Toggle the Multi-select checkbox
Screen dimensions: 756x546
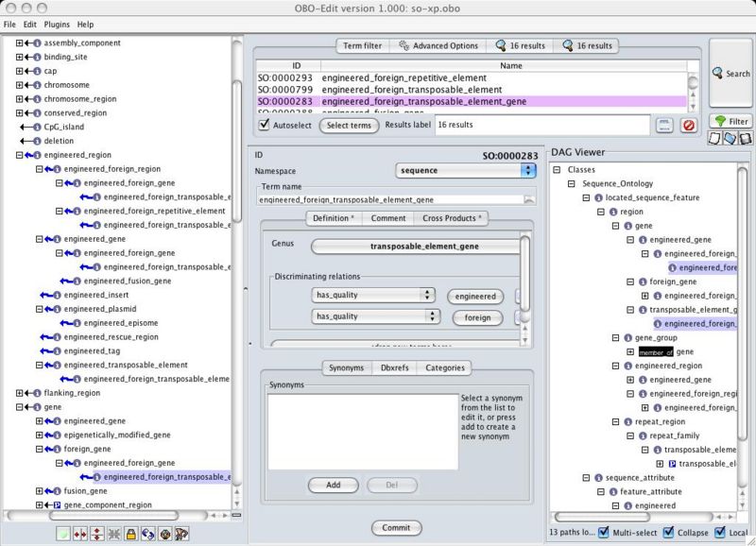603,532
